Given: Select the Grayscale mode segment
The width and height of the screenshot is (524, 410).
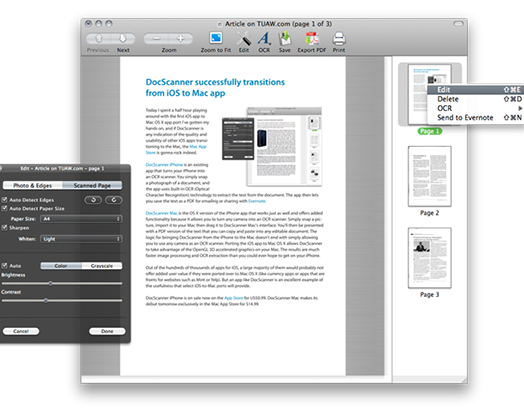Looking at the screenshot, I should pos(102,266).
